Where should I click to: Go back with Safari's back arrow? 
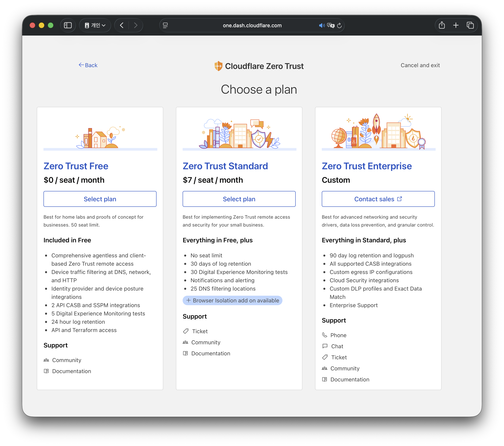click(122, 25)
